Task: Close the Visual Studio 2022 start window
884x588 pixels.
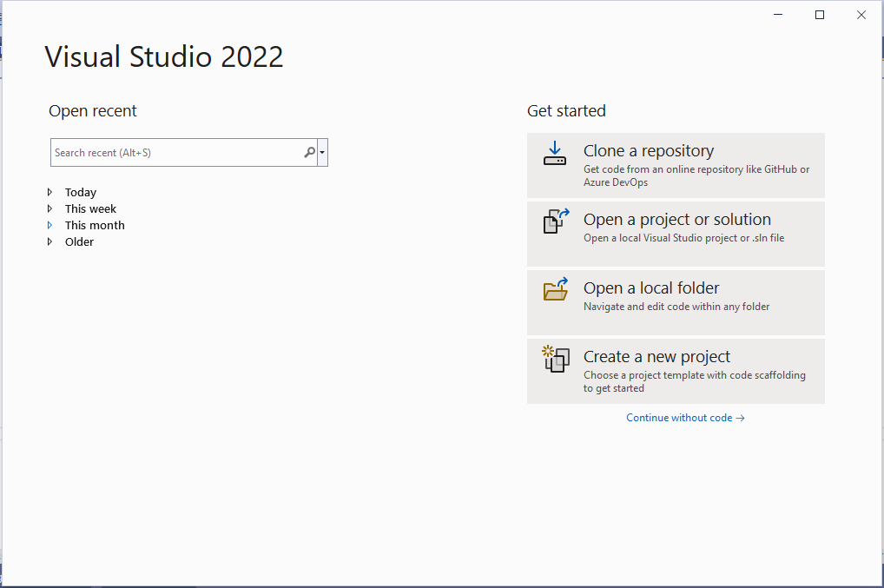Action: point(861,15)
